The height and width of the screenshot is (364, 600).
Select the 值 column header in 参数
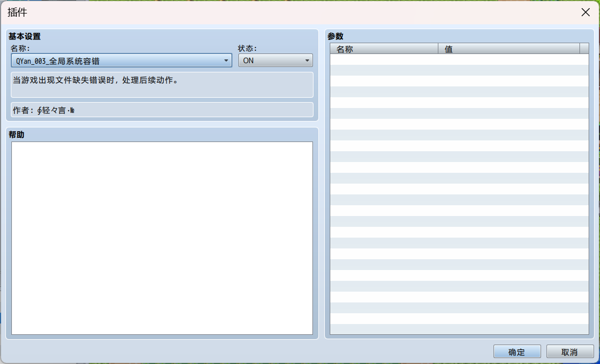(509, 49)
